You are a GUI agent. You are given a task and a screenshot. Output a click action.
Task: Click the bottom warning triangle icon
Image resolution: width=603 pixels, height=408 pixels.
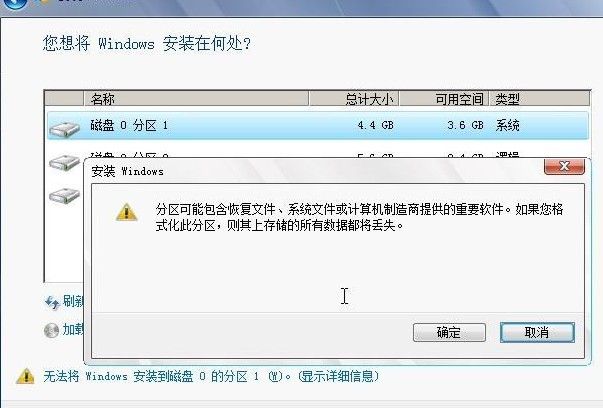pos(26,376)
